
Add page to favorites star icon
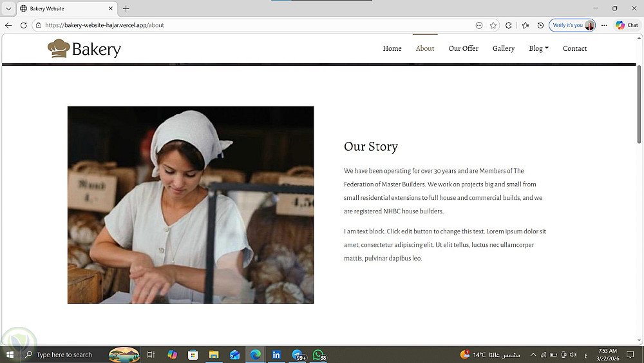point(493,25)
